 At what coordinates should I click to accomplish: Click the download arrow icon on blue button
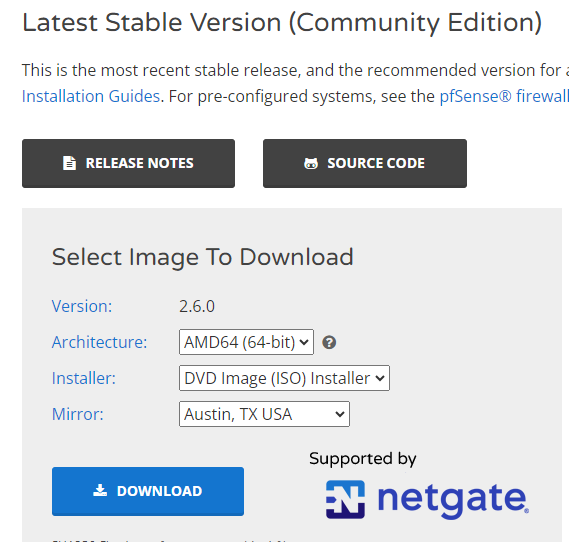pyautogui.click(x=100, y=490)
